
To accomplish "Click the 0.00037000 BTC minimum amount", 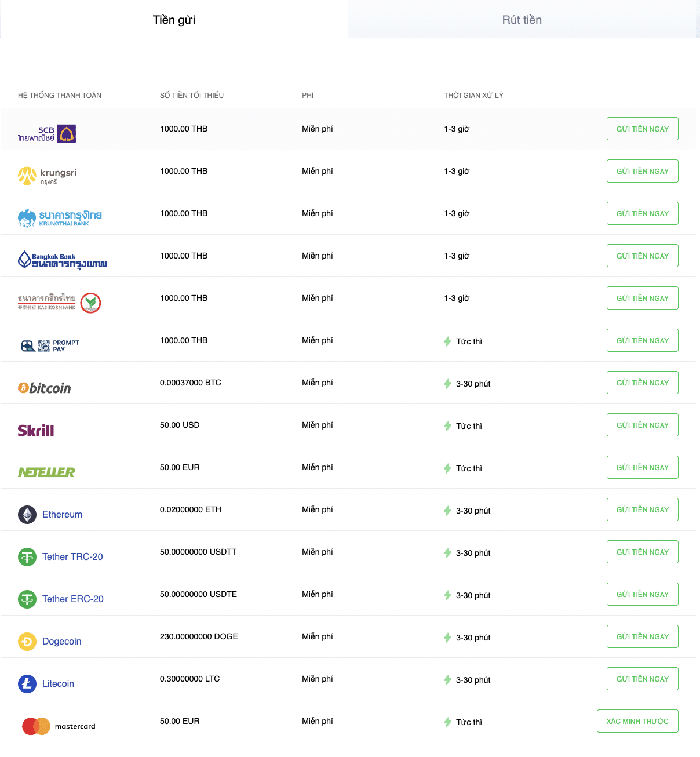I will tap(191, 383).
